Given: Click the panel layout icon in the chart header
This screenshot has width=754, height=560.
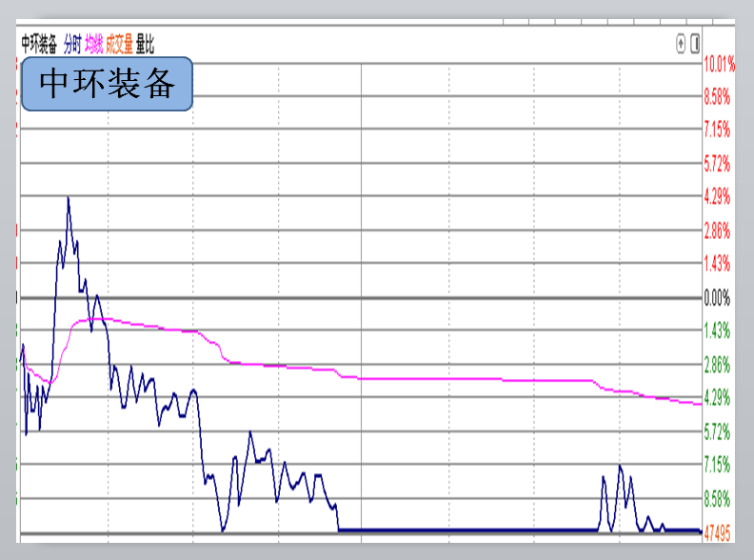Looking at the screenshot, I should click(695, 44).
